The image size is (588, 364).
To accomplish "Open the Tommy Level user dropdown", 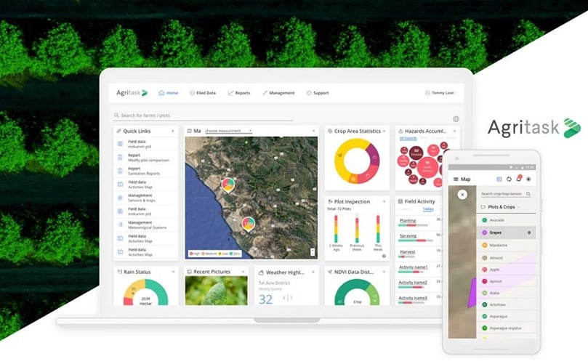I will point(440,93).
